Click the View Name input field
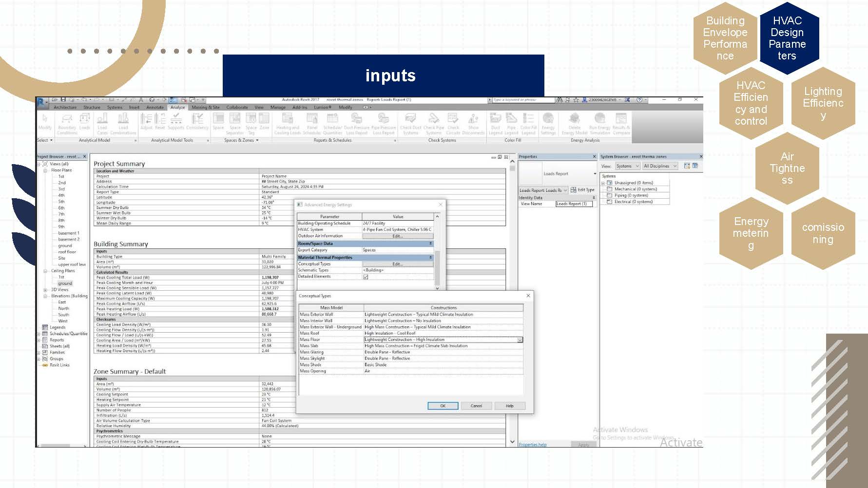This screenshot has height=488, width=868. [574, 204]
